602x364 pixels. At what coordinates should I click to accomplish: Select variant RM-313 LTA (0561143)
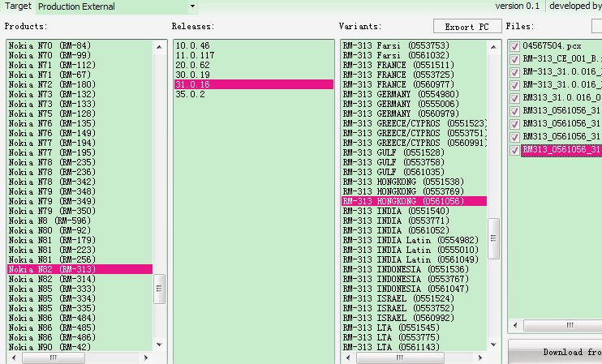[x=415, y=347]
